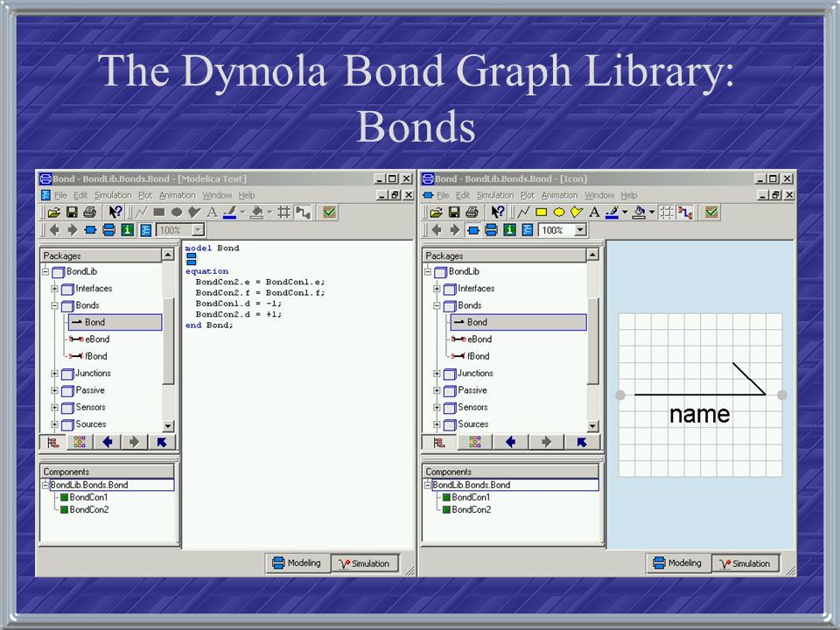
Task: Select Text tool in right Icon window
Action: click(594, 213)
